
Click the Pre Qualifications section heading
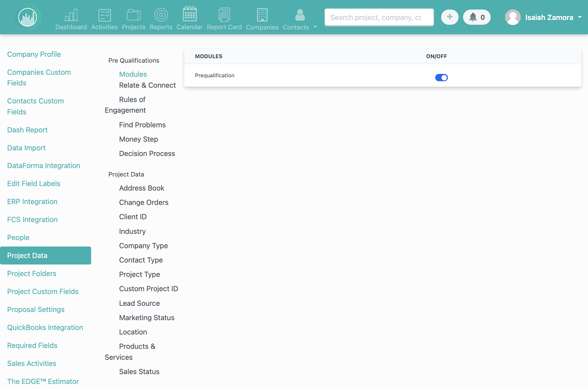tap(134, 60)
